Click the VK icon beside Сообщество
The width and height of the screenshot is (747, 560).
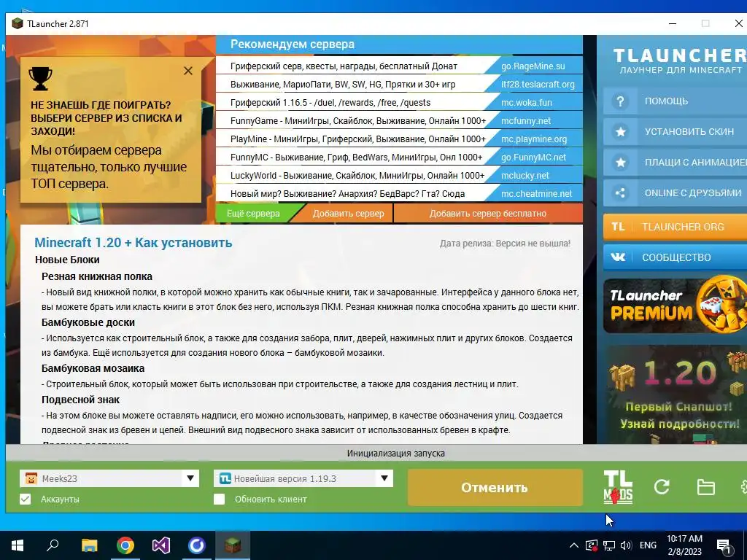618,257
